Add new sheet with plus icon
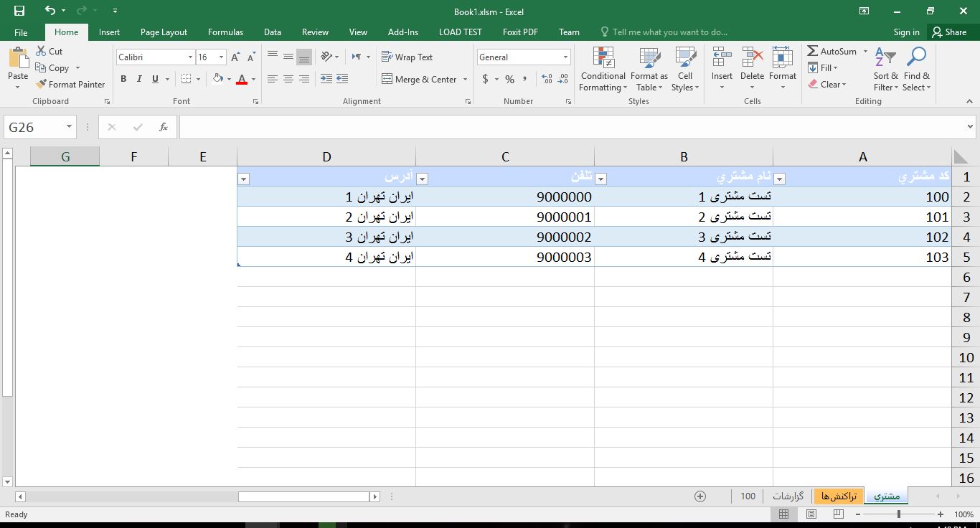This screenshot has width=980, height=528. [x=700, y=496]
